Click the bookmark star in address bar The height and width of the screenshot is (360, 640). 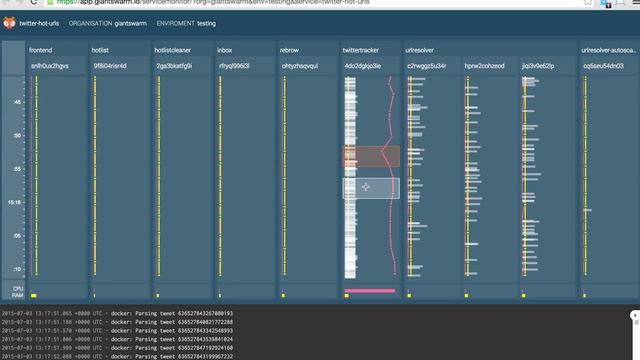588,2
